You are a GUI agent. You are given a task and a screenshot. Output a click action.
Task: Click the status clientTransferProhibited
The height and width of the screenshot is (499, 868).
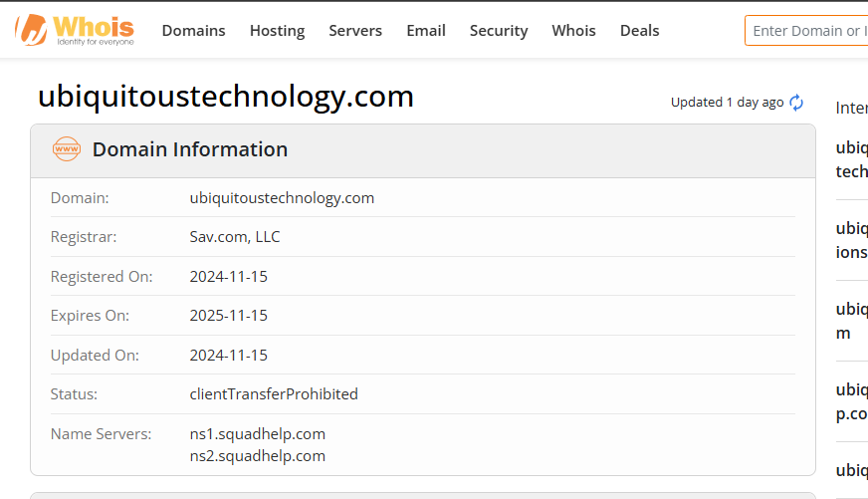(x=274, y=393)
